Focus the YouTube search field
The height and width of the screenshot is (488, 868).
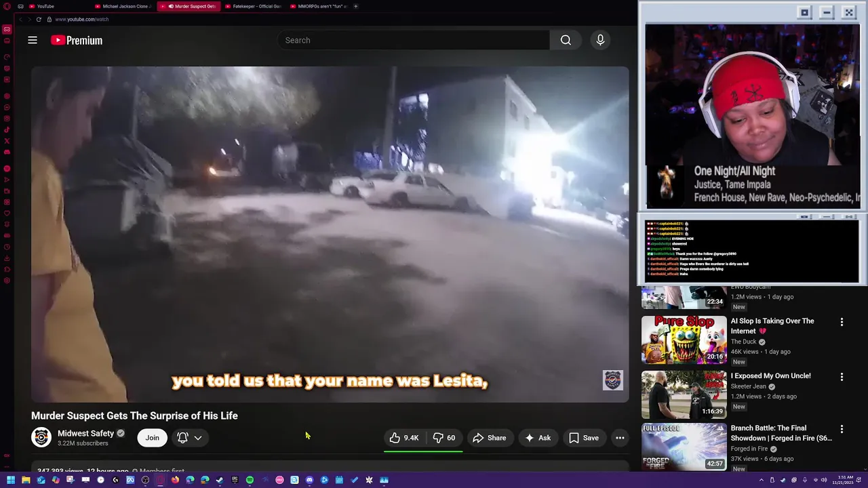tap(414, 40)
